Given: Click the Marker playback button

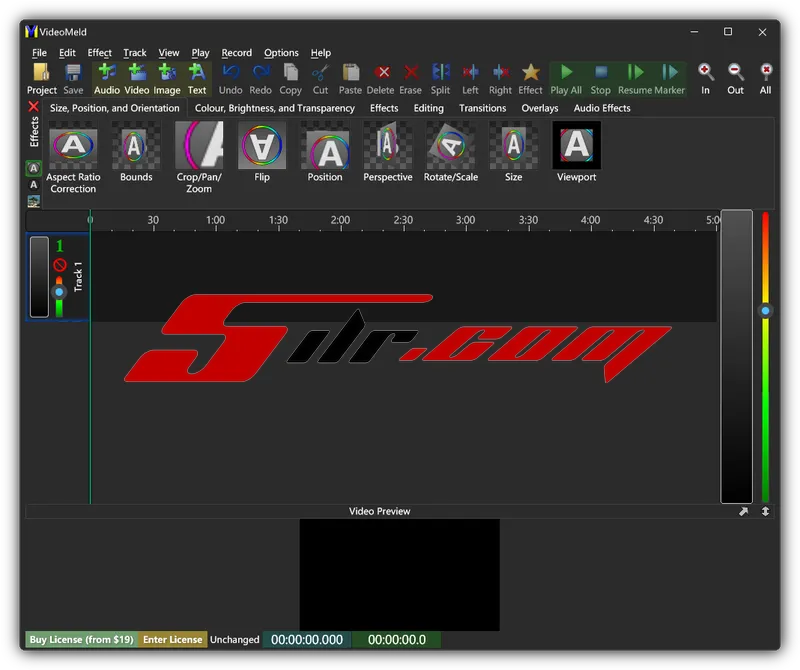Looking at the screenshot, I should 669,79.
